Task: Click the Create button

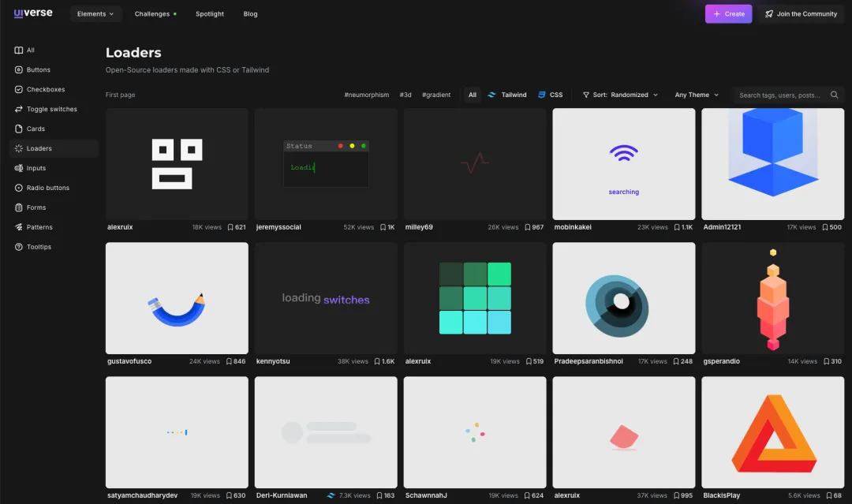Action: coord(727,13)
